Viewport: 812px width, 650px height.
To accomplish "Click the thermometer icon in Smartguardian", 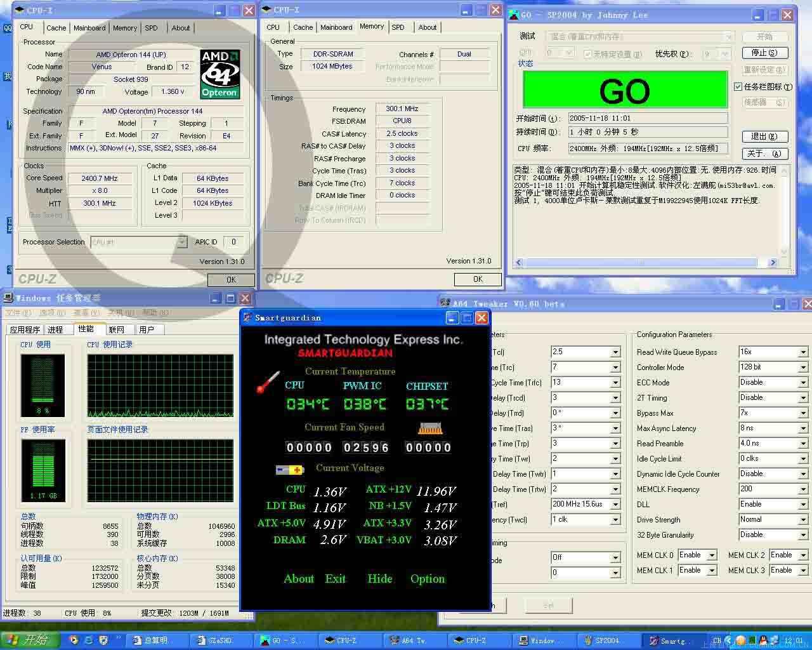I will pyautogui.click(x=268, y=383).
